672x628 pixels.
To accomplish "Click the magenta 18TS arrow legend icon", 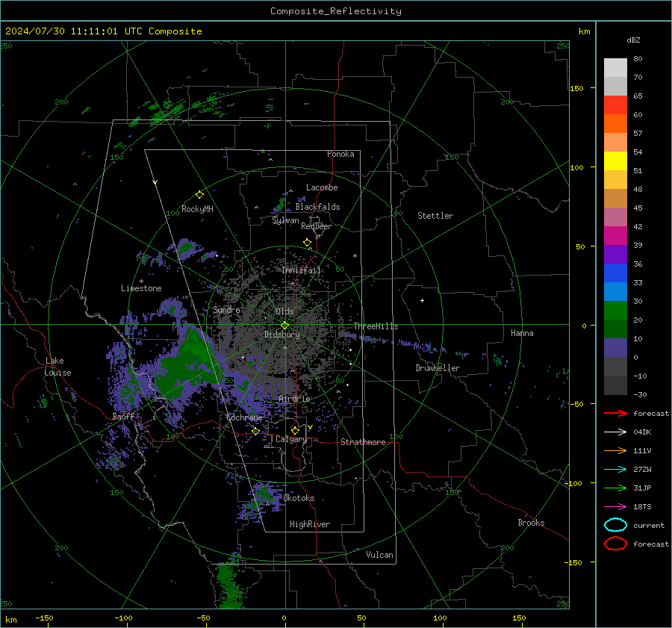I will [x=615, y=507].
